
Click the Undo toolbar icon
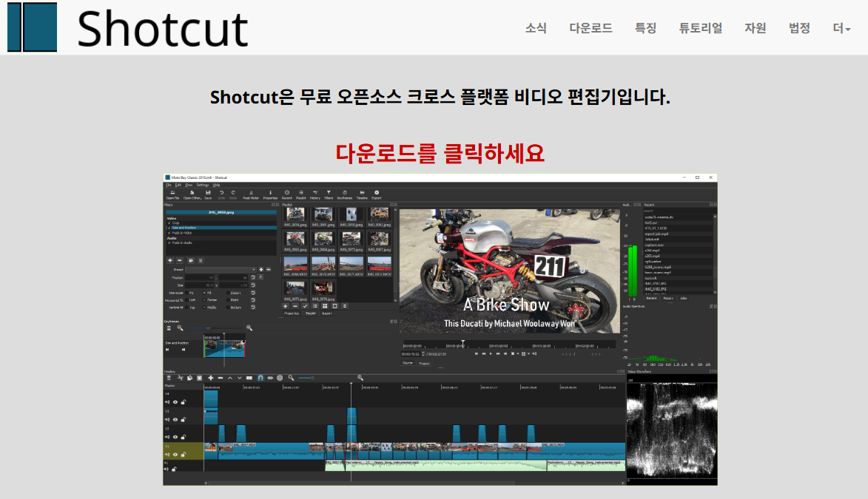[221, 194]
